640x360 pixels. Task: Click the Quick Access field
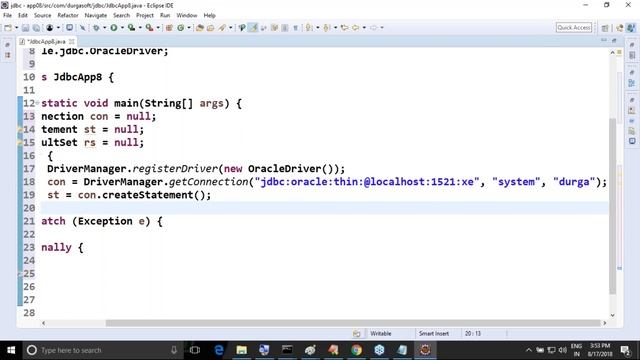coord(573,27)
